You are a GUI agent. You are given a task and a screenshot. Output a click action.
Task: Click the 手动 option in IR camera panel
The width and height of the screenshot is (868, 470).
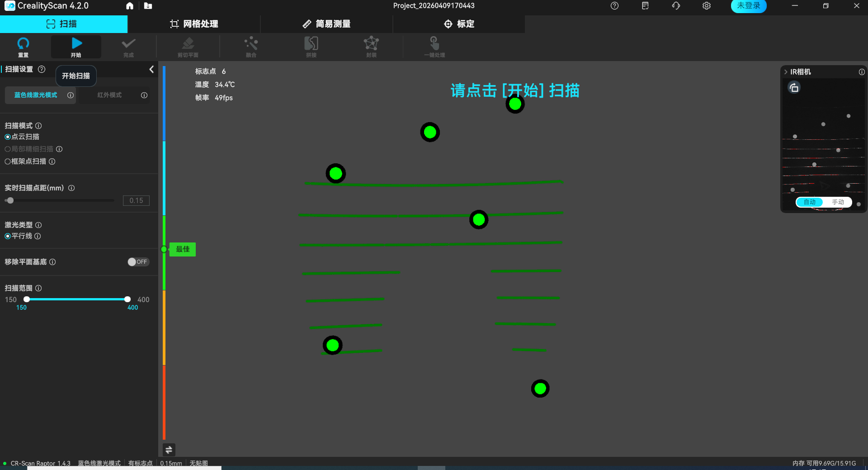[839, 202]
